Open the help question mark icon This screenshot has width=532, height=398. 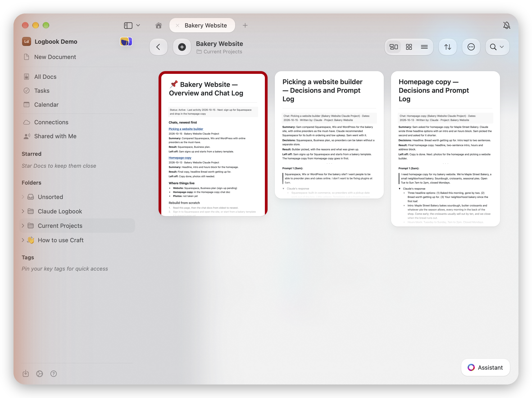pyautogui.click(x=53, y=374)
